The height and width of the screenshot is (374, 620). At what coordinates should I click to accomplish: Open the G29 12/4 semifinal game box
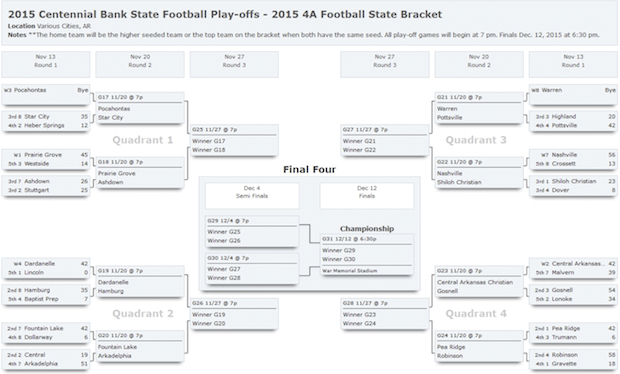[x=252, y=232]
